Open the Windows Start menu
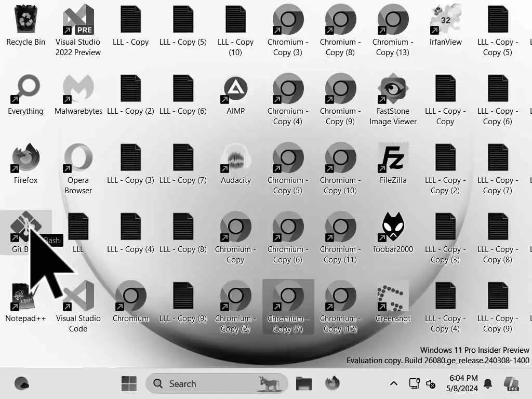 click(129, 384)
